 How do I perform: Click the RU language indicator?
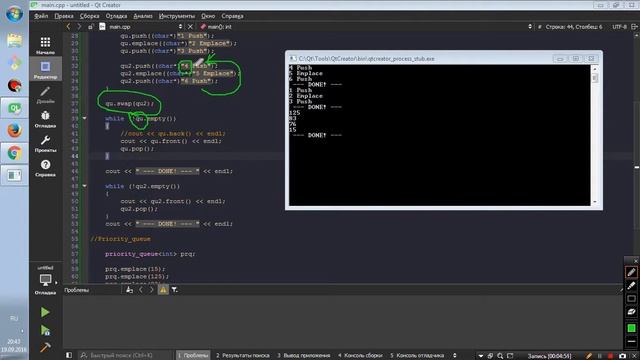(14, 318)
